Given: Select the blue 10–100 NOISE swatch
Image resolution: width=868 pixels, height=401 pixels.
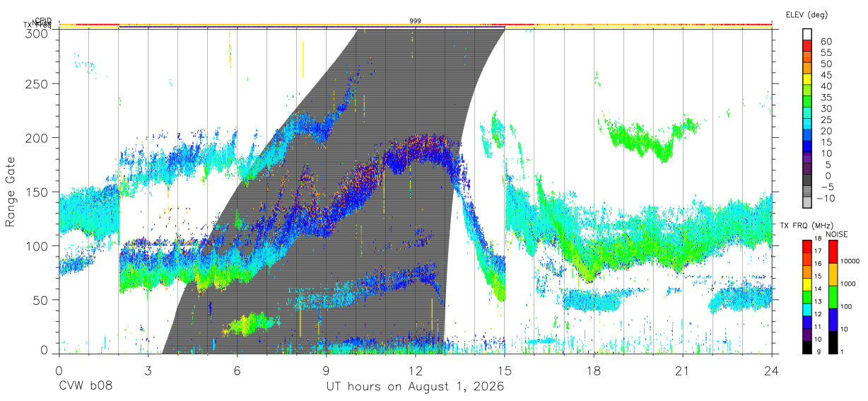Looking at the screenshot, I should (833, 320).
